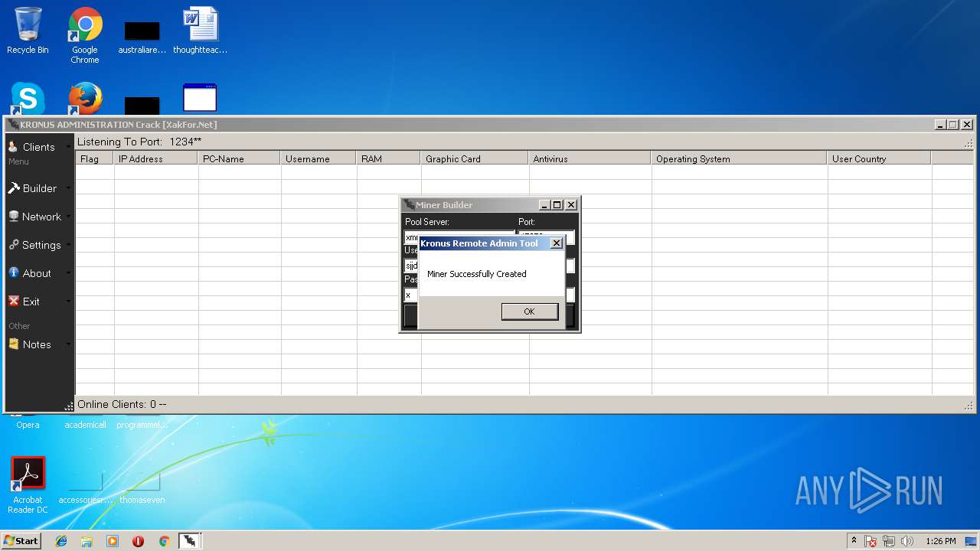Viewport: 980px width, 551px height.
Task: Click the 'Online Clients: 0 --' status text
Action: pos(122,404)
